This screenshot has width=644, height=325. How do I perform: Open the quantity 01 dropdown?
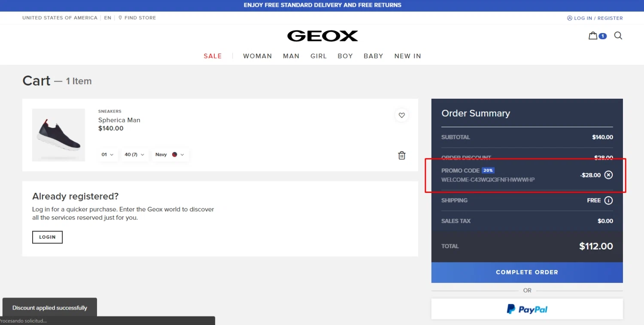coord(108,155)
